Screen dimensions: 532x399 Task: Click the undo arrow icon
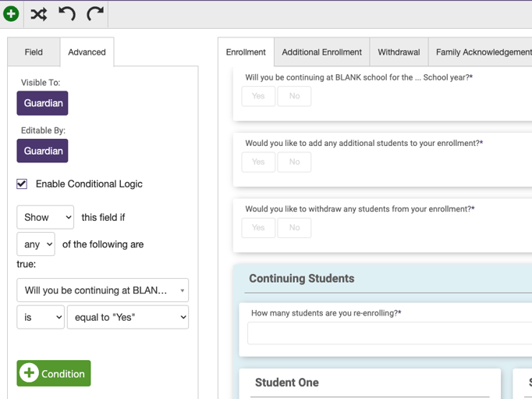(x=67, y=14)
